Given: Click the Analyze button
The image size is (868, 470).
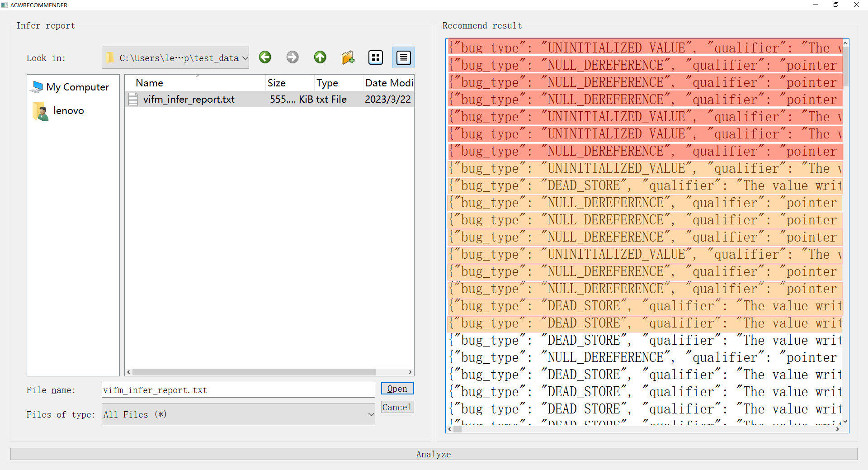Looking at the screenshot, I should pyautogui.click(x=434, y=454).
